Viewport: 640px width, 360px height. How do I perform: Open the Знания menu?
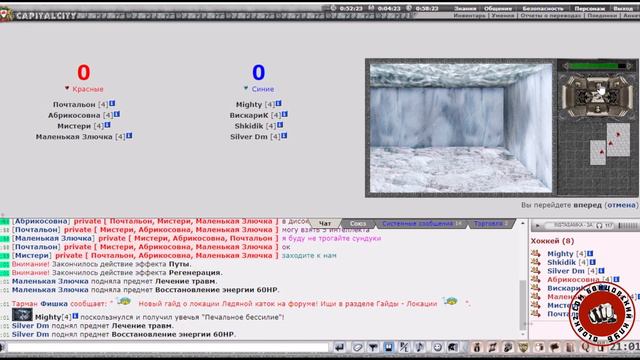(465, 8)
